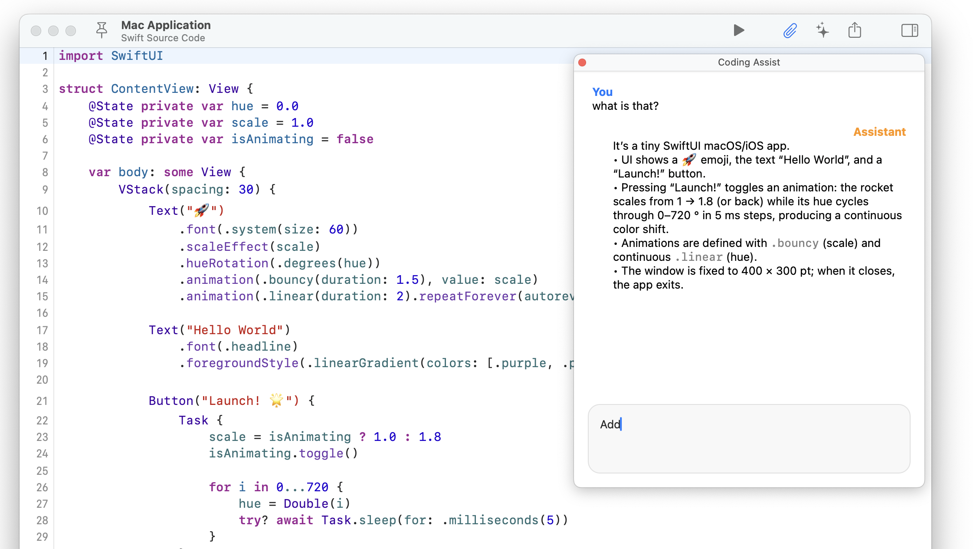Unpin the Swift Source Code editor

pyautogui.click(x=102, y=30)
